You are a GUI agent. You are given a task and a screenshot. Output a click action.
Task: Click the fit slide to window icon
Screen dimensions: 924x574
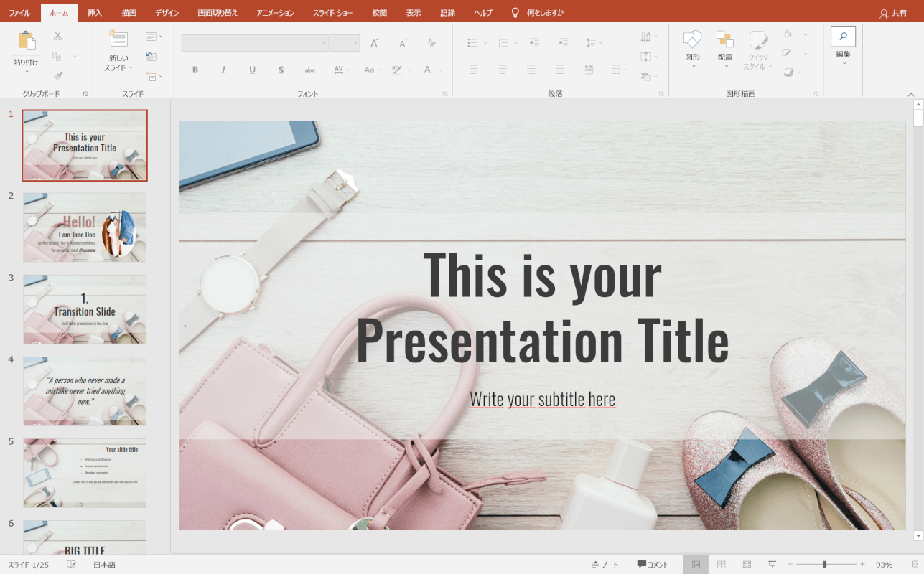915,565
